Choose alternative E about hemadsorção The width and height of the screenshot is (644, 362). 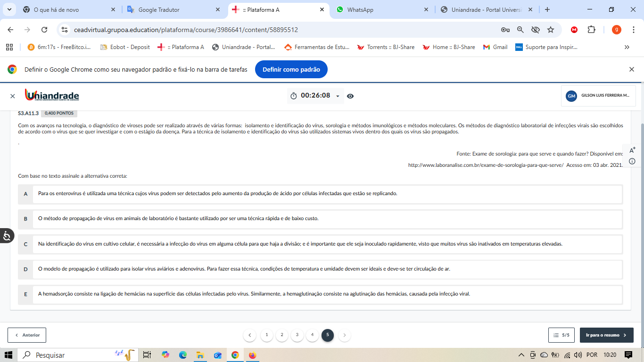25,294
